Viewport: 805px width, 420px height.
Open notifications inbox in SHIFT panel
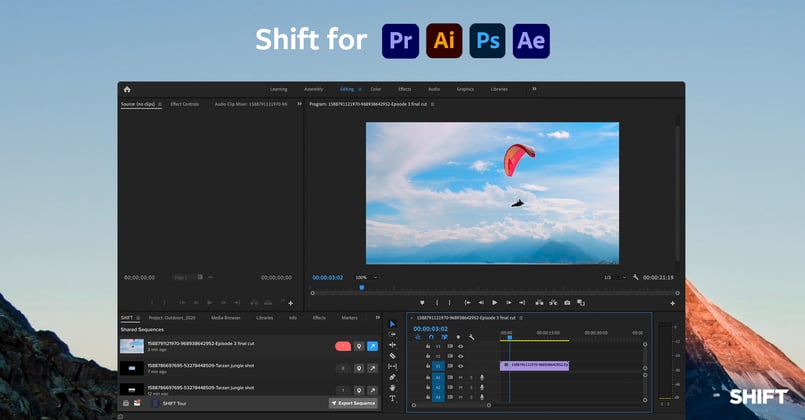coord(137,404)
